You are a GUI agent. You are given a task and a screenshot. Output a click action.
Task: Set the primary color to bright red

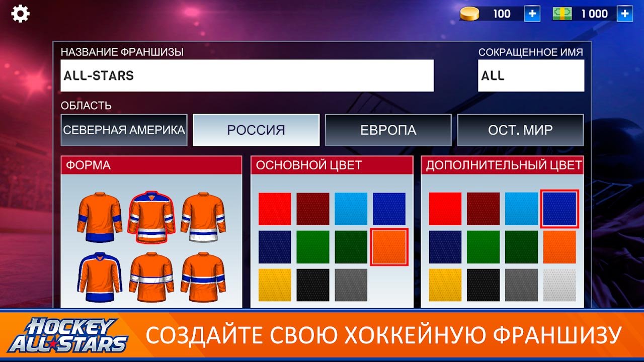(x=275, y=209)
